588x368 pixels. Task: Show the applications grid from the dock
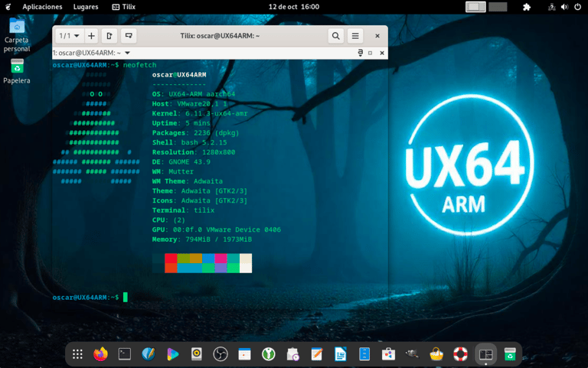point(77,354)
